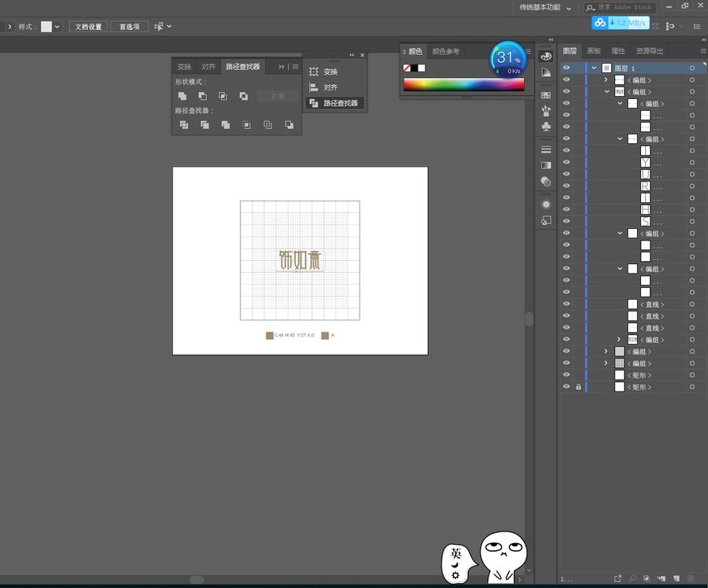Unlock the bottom 矩形 layer via lock icon
This screenshot has width=708, height=588.
578,387
